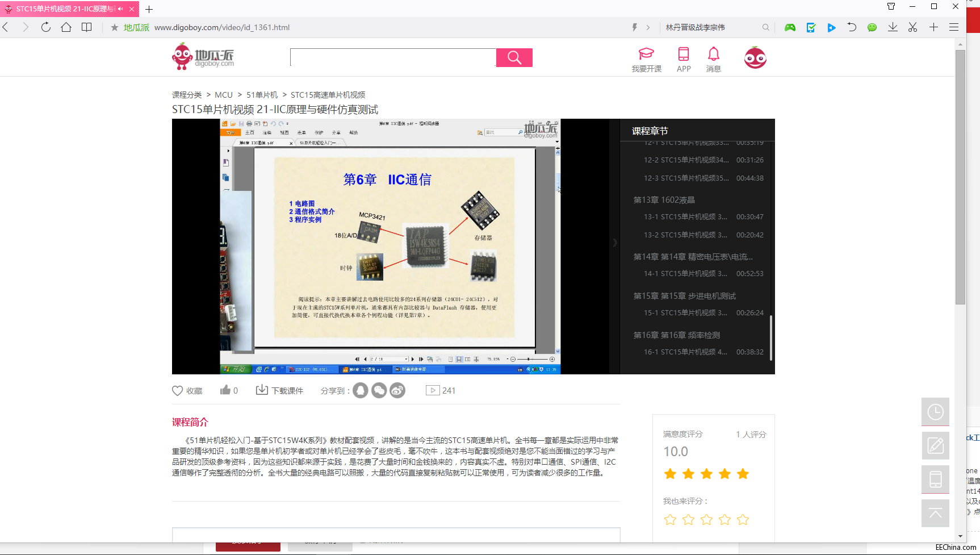Open lesson 13-1 in 课程章节 list
Image resolution: width=980 pixels, height=555 pixels.
pos(703,217)
